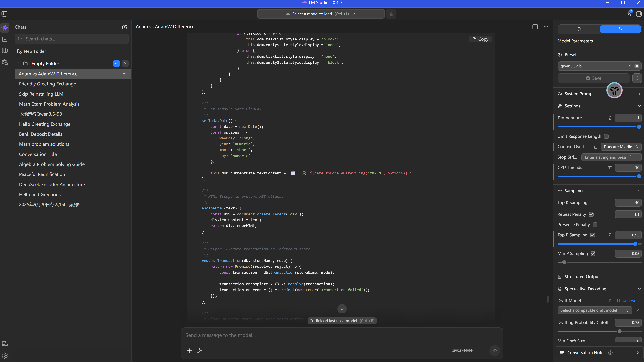Open Conversation Notes help icon
Viewport: 644px width, 362px height.
click(610, 352)
